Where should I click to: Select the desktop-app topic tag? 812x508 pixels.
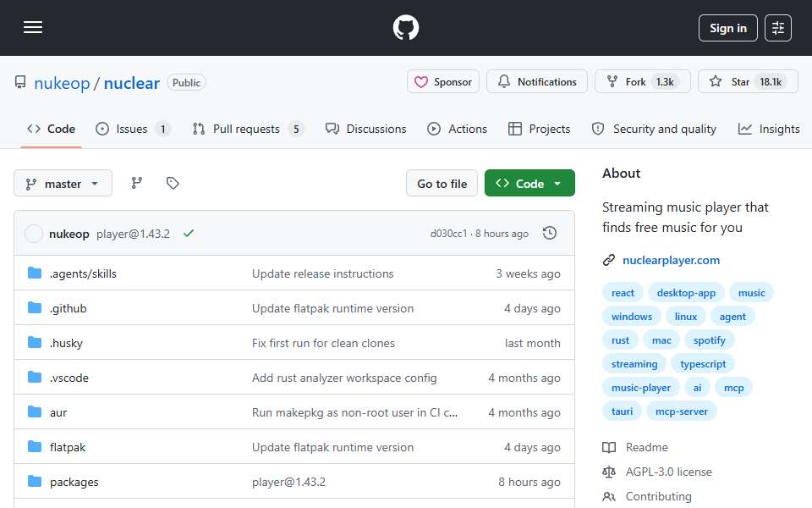click(686, 293)
